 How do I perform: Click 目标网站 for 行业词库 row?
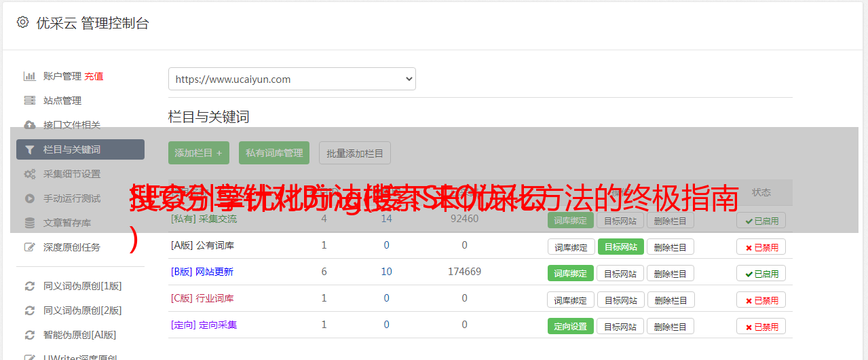620,300
